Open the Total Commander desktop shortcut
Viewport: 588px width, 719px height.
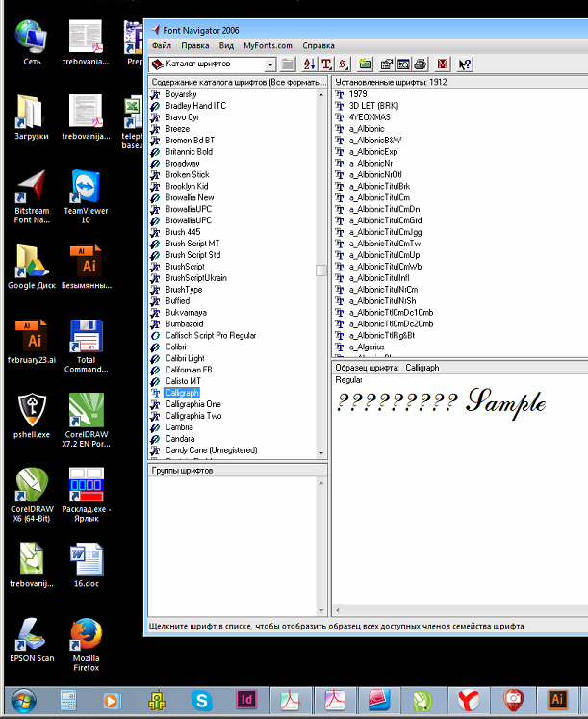pos(86,346)
